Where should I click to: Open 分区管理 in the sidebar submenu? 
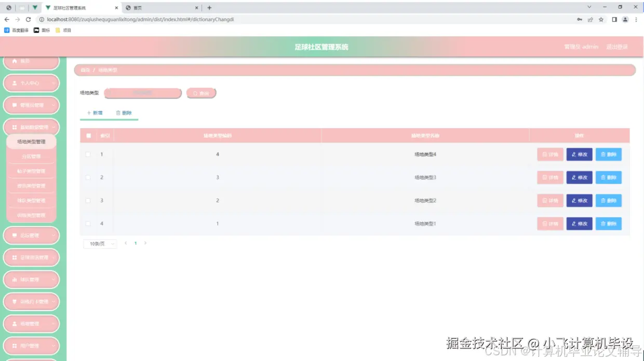tap(31, 156)
